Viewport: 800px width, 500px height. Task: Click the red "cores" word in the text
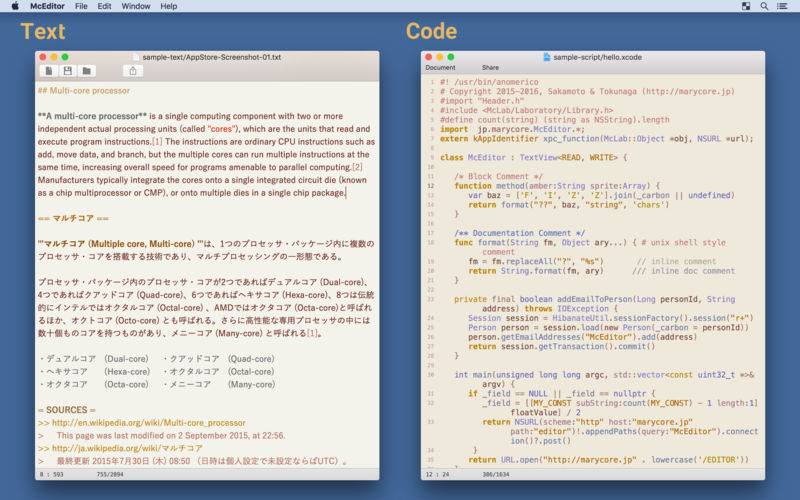click(221, 129)
